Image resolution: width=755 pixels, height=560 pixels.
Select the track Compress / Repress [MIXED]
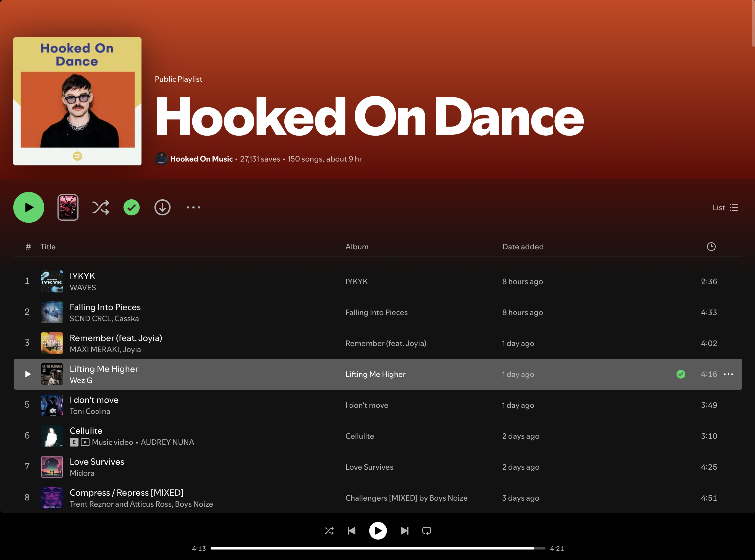click(126, 493)
